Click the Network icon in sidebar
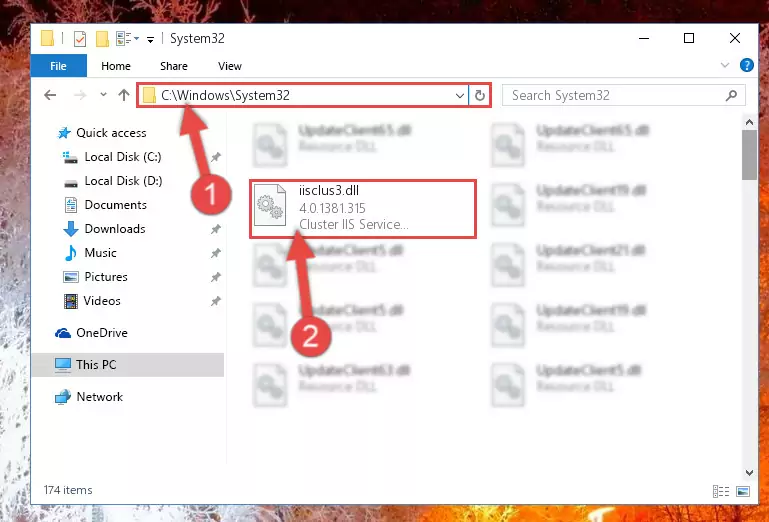 (63, 397)
